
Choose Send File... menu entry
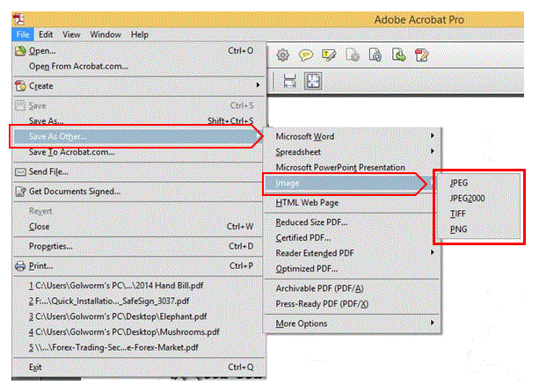139,171
